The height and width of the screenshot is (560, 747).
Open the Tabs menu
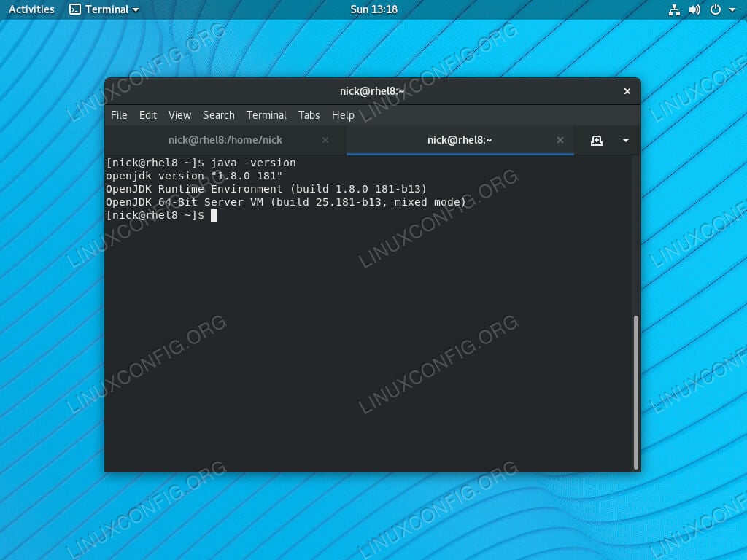pyautogui.click(x=309, y=115)
